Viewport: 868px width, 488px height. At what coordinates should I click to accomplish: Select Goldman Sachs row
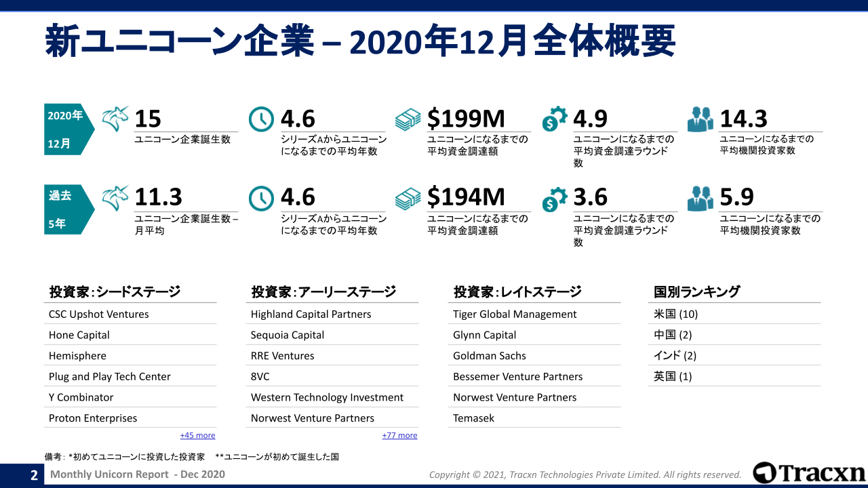[x=534, y=356]
